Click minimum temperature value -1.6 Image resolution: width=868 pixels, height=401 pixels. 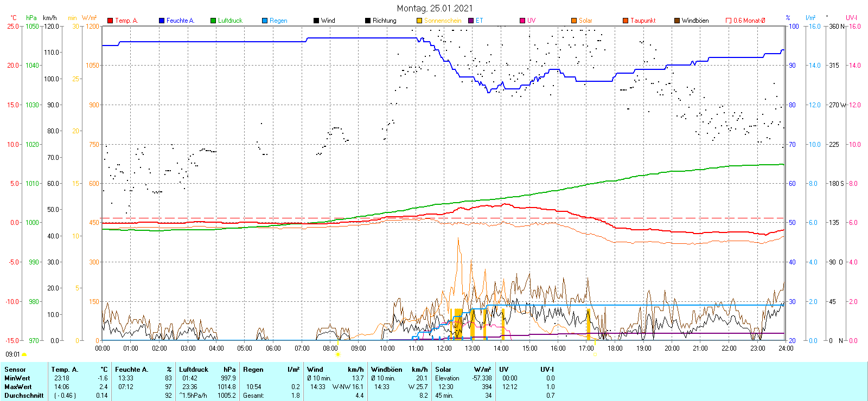[x=103, y=378]
